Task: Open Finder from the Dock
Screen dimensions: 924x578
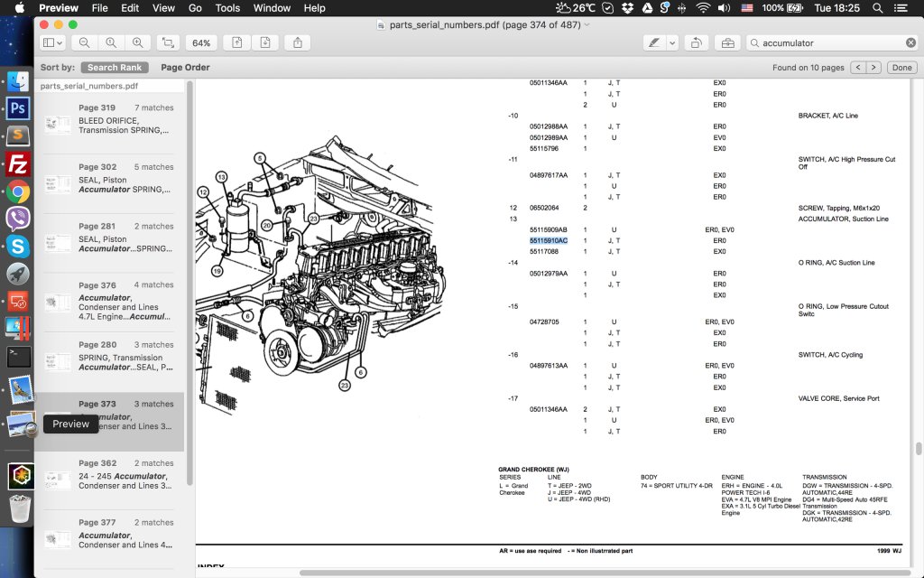Action: [x=18, y=80]
